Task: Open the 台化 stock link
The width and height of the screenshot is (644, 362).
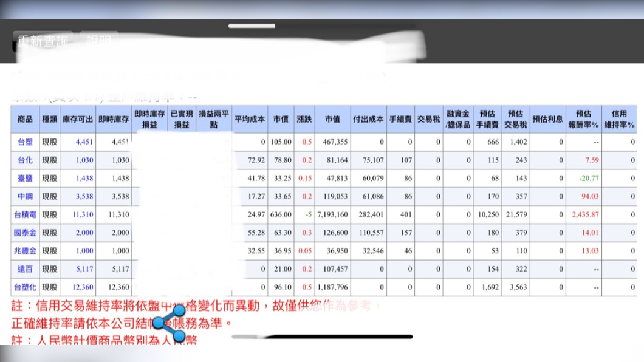Action: [x=25, y=160]
